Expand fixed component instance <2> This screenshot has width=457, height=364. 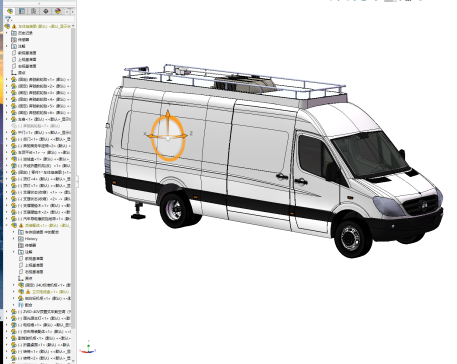(x=7, y=86)
